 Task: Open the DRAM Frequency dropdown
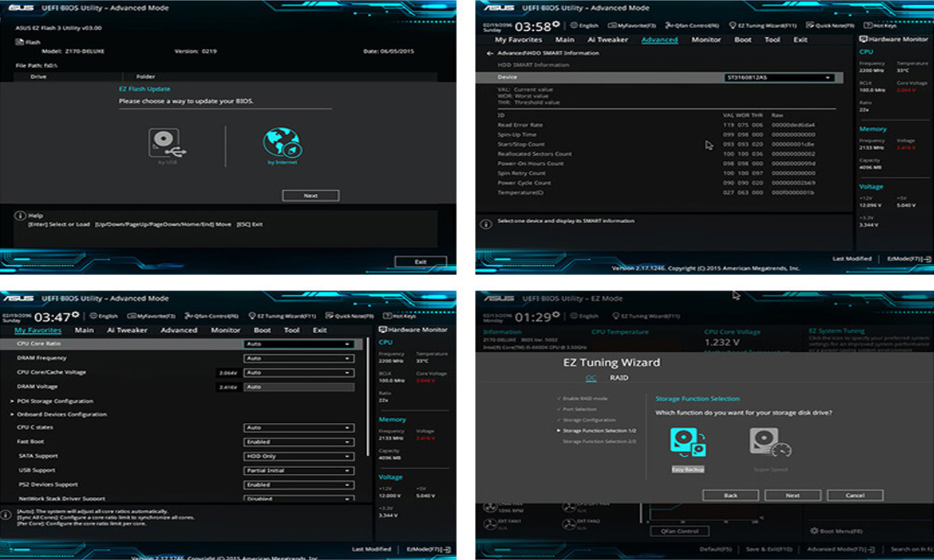pyautogui.click(x=299, y=358)
